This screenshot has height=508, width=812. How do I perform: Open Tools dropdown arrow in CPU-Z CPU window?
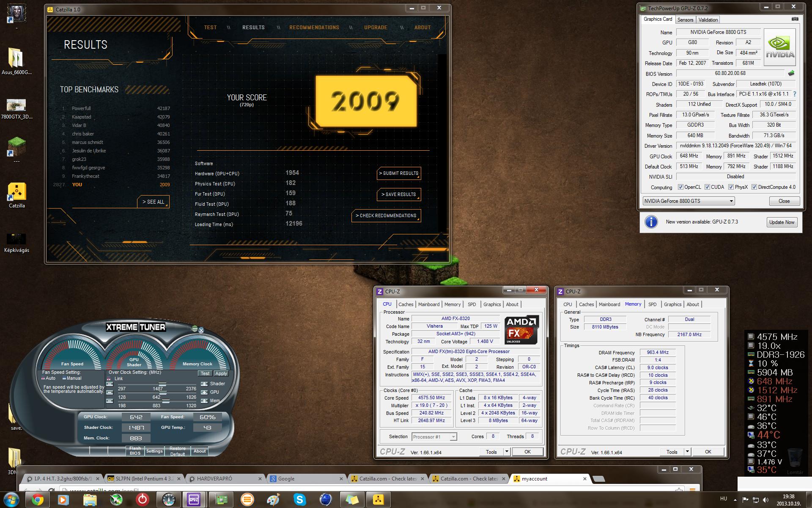click(507, 452)
